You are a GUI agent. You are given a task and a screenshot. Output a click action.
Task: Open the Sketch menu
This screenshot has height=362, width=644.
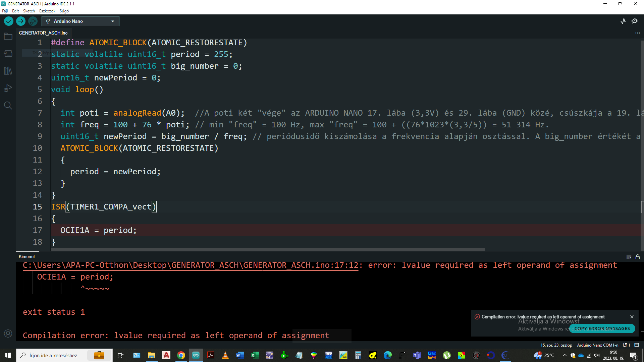coord(29,11)
